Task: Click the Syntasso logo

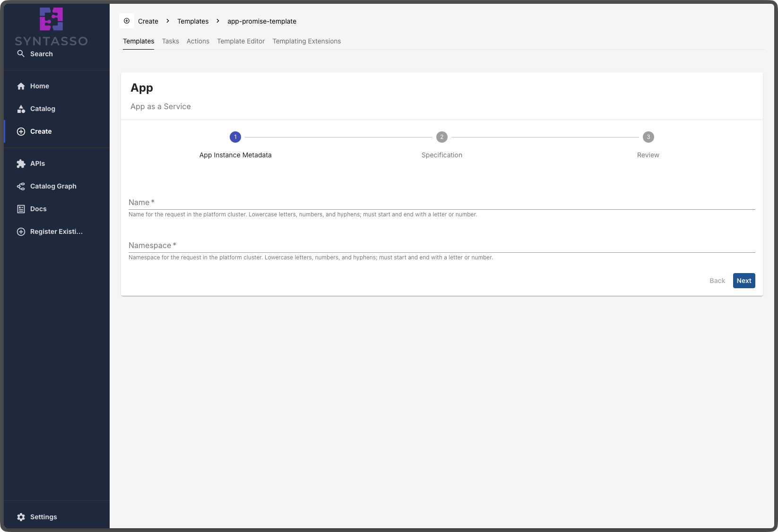Action: coord(51,26)
